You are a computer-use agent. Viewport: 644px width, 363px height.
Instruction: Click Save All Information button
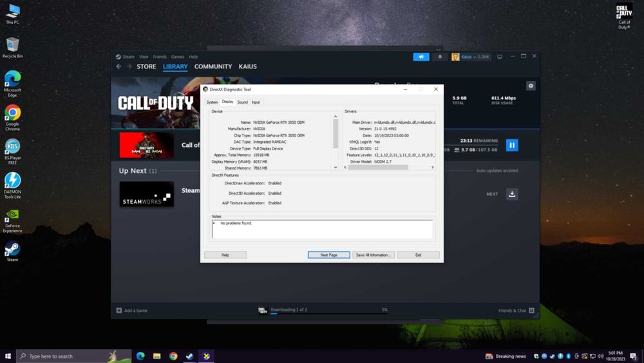click(x=373, y=255)
